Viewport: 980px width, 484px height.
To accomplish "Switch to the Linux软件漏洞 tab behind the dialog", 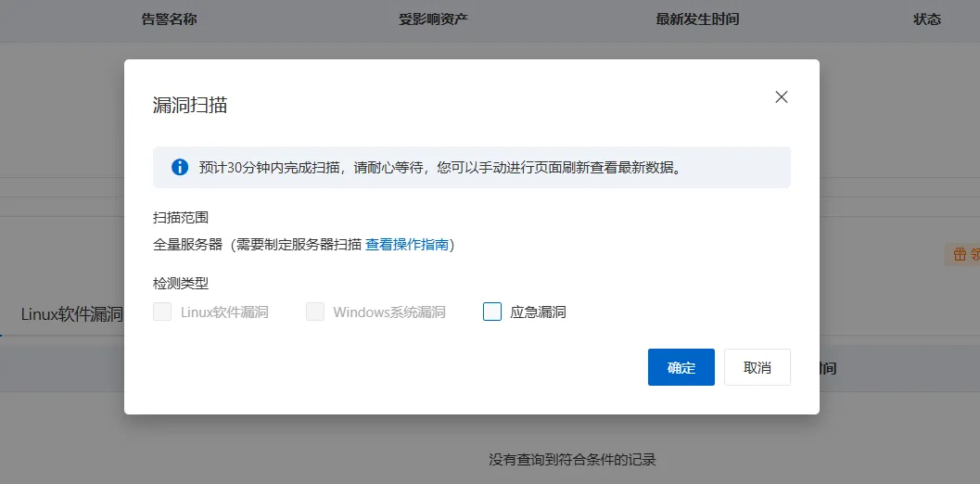I will [71, 314].
